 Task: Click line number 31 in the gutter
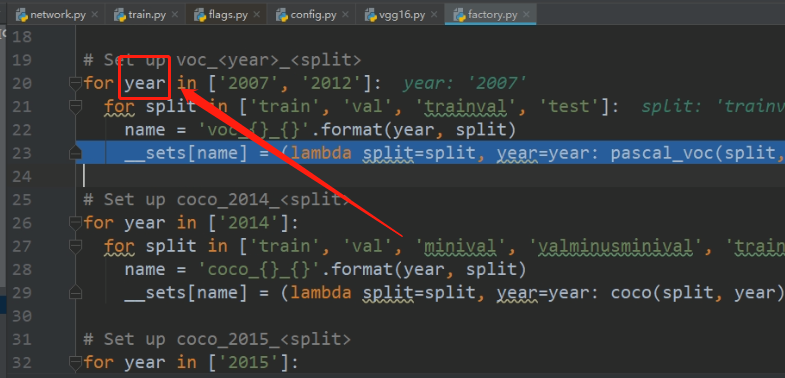click(22, 340)
